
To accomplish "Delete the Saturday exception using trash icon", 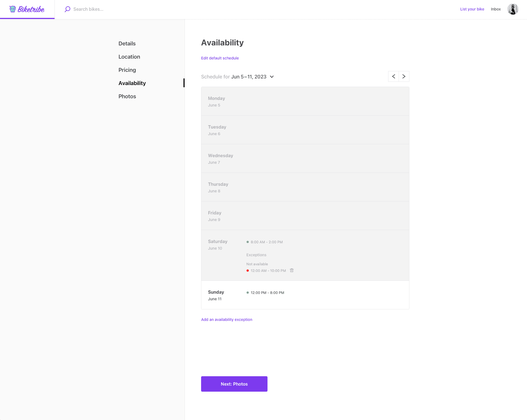I will pyautogui.click(x=292, y=270).
